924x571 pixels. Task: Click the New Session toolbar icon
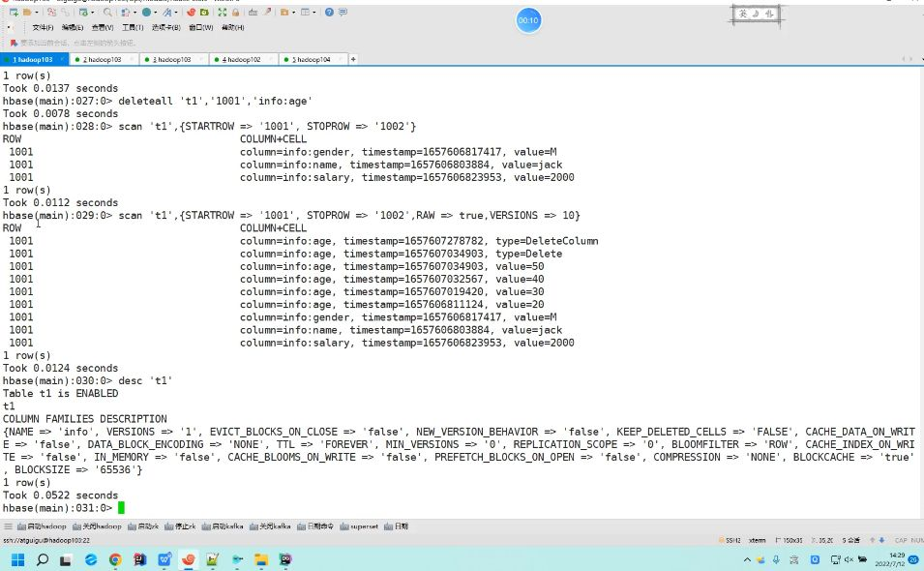[x=15, y=13]
